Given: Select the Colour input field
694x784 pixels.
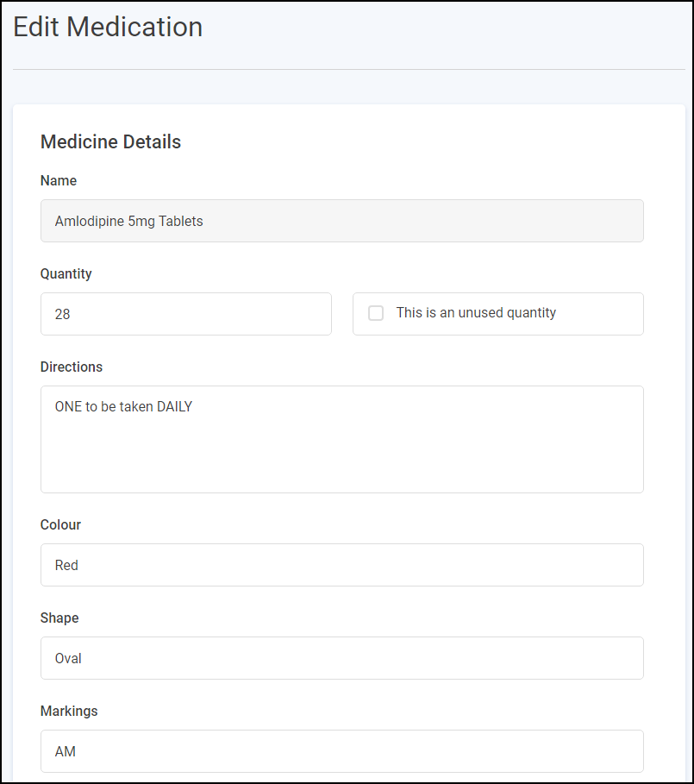Looking at the screenshot, I should point(341,565).
